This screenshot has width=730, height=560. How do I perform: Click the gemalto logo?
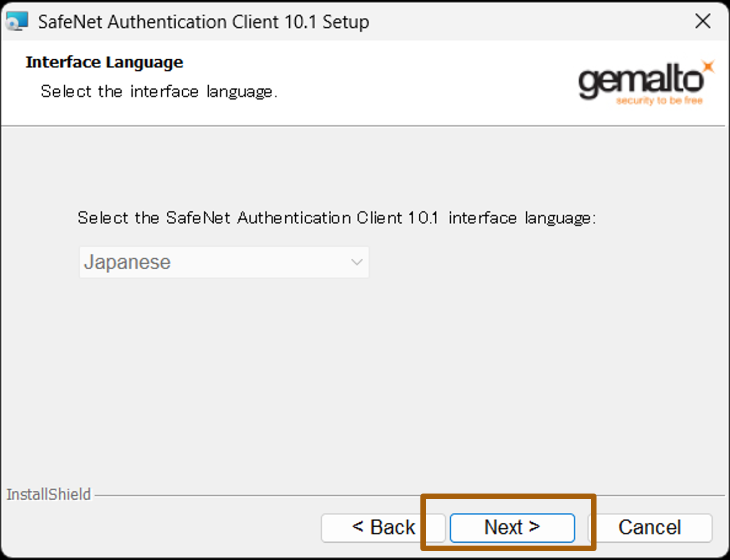(x=646, y=83)
